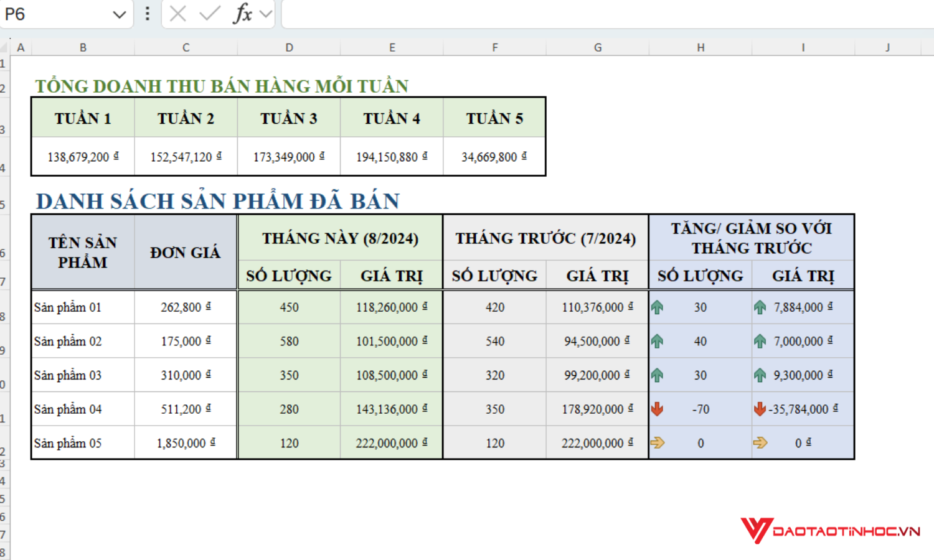Select the cell with 34,669,800 ₫
Image resolution: width=934 pixels, height=560 pixels.
tap(494, 157)
